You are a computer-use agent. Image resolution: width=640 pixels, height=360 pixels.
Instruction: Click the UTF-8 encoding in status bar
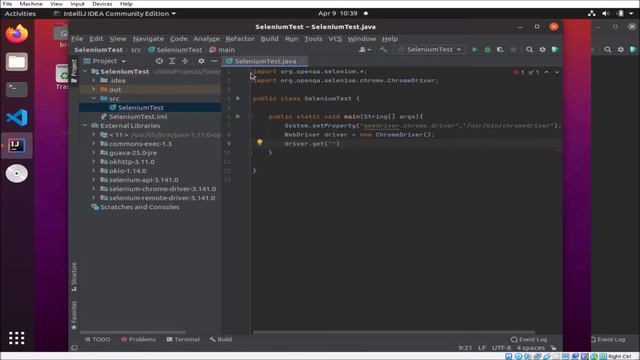tap(501, 348)
